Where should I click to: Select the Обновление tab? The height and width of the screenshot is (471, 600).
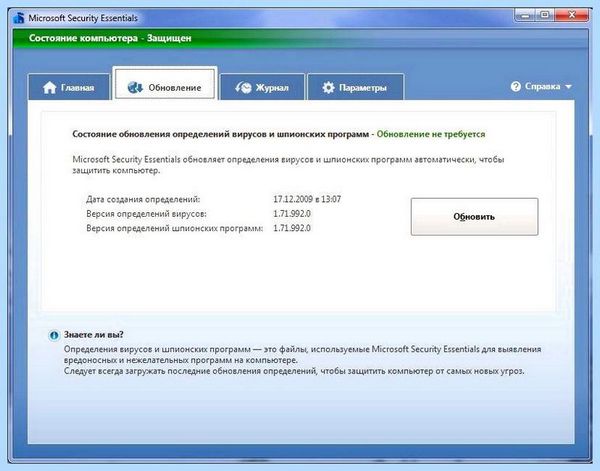(165, 84)
